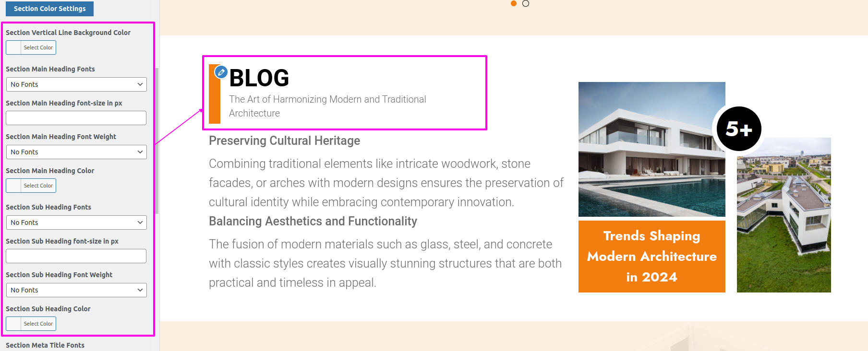Click the black 5+ circular badge
This screenshot has height=351, width=868.
738,129
